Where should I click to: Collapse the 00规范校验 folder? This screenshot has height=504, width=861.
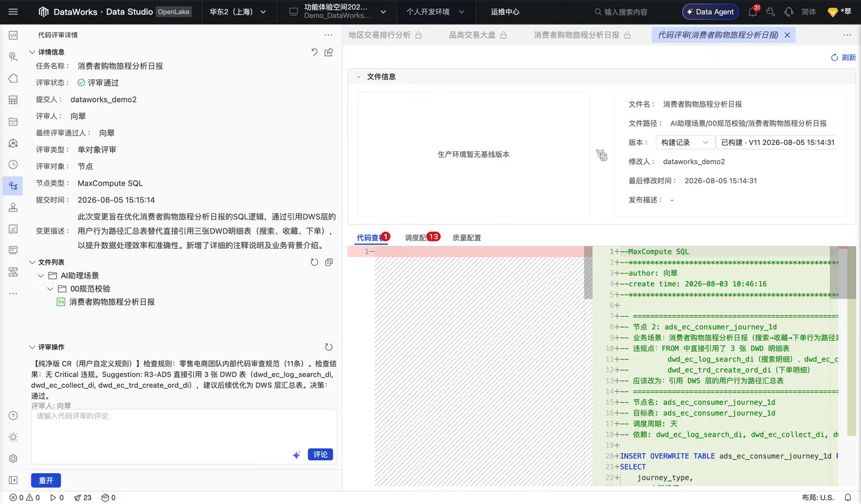tap(50, 289)
